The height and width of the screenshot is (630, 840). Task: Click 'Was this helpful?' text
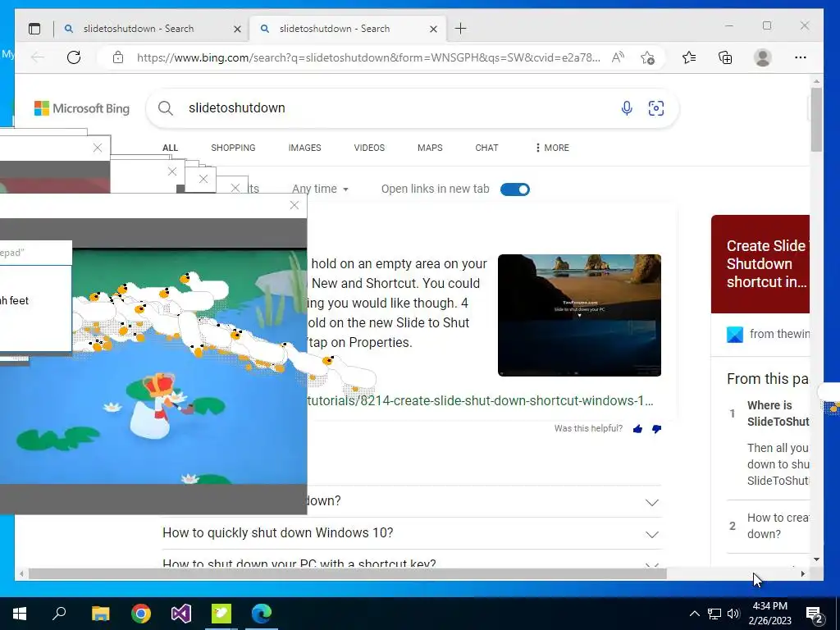pos(588,428)
